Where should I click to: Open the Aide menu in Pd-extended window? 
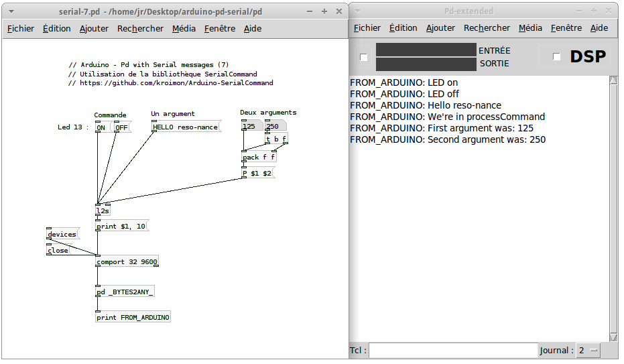[x=599, y=28]
